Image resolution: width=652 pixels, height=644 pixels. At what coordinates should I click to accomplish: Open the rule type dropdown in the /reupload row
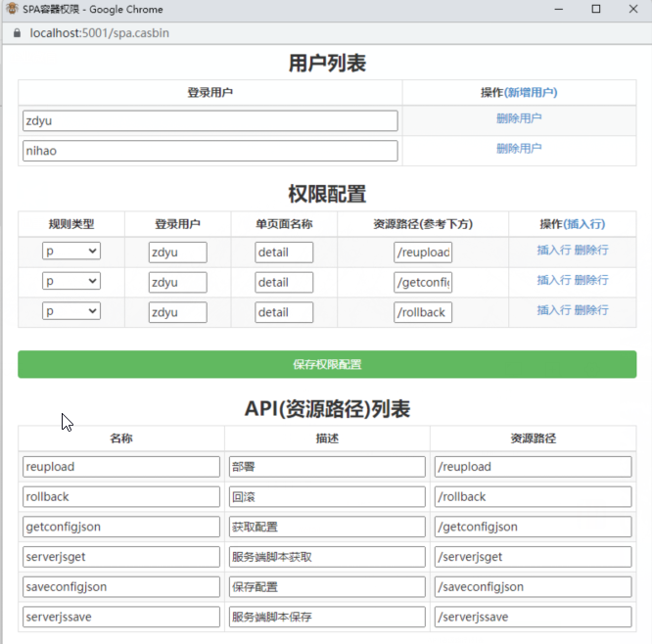[71, 252]
